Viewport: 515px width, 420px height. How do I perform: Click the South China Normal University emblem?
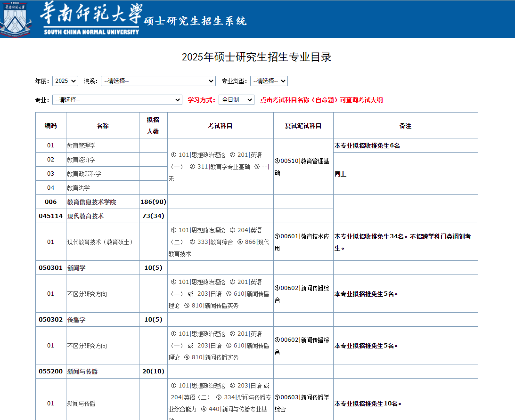coord(15,19)
